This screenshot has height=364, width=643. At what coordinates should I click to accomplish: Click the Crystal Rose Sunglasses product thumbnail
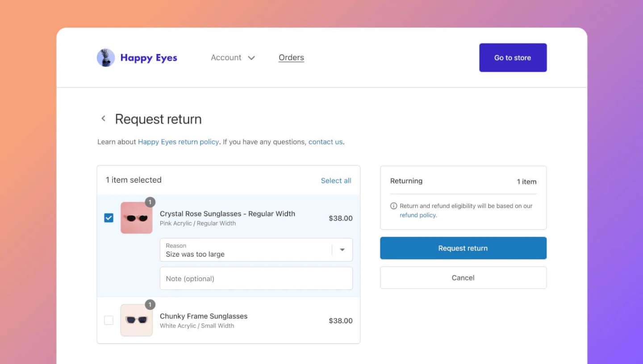(136, 218)
